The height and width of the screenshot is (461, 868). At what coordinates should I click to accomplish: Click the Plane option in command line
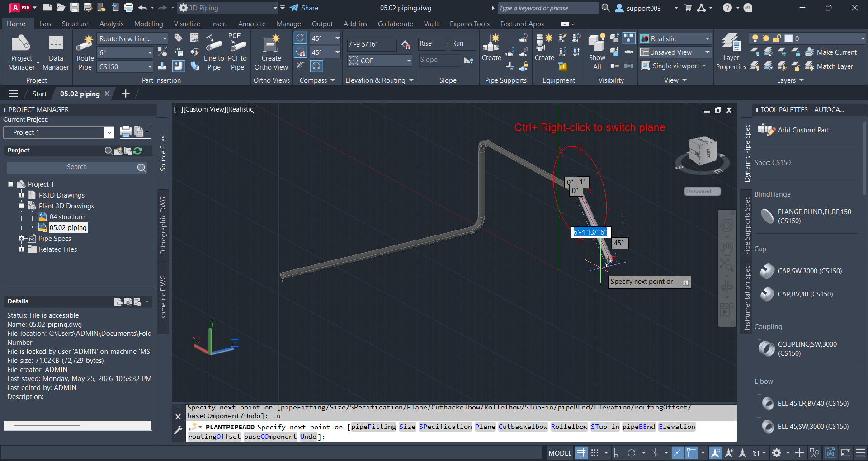[485, 427]
